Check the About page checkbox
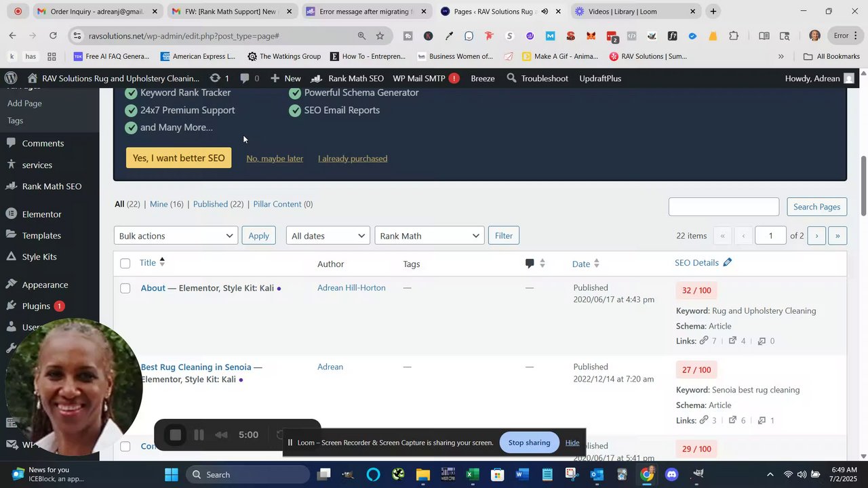868x488 pixels. click(x=125, y=288)
